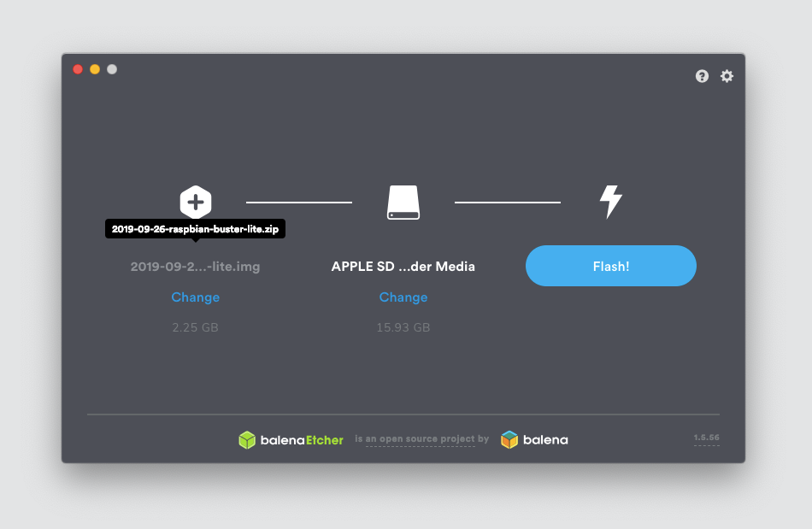Click the version number 1.5.56
Screen dimensions: 812x529
706,438
